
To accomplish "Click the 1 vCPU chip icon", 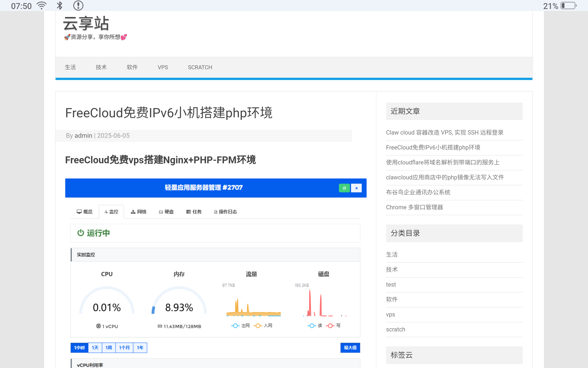I will click(98, 326).
